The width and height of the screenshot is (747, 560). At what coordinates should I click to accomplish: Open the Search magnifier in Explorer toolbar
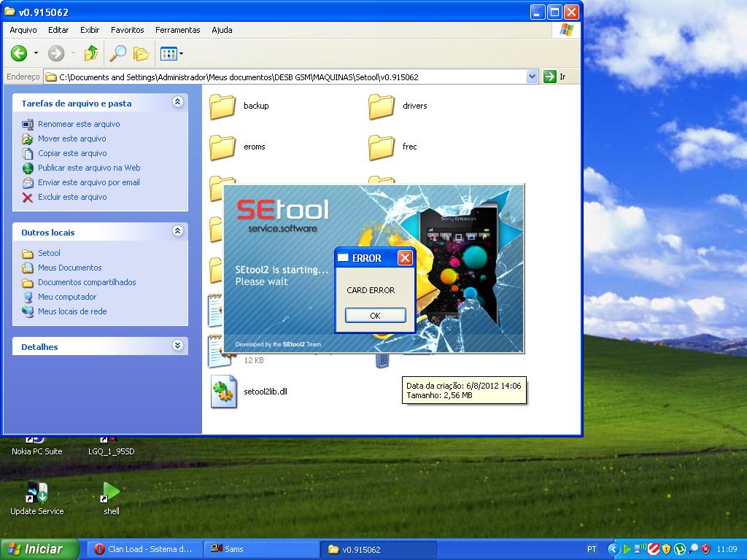click(117, 53)
